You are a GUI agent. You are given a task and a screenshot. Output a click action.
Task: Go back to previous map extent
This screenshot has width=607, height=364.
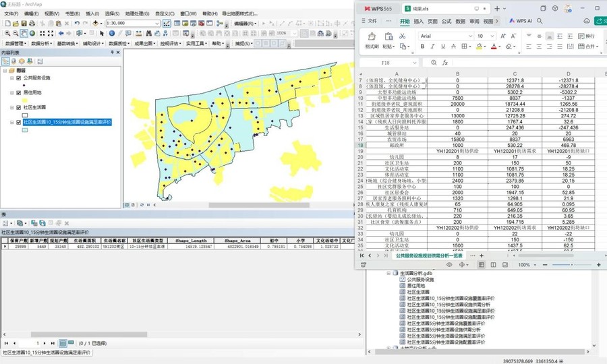[61, 34]
